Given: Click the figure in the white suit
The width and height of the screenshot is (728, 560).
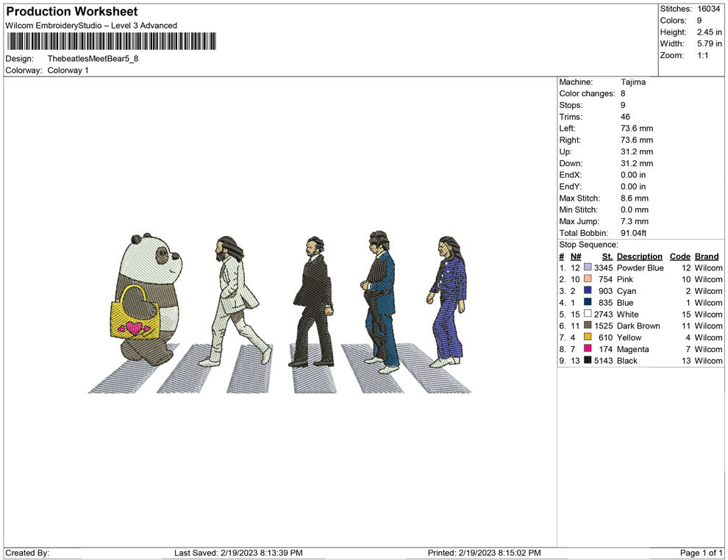Looking at the screenshot, I should [235, 301].
